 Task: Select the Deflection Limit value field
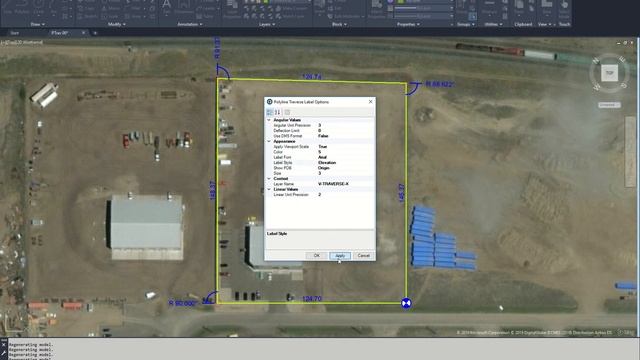coord(345,131)
